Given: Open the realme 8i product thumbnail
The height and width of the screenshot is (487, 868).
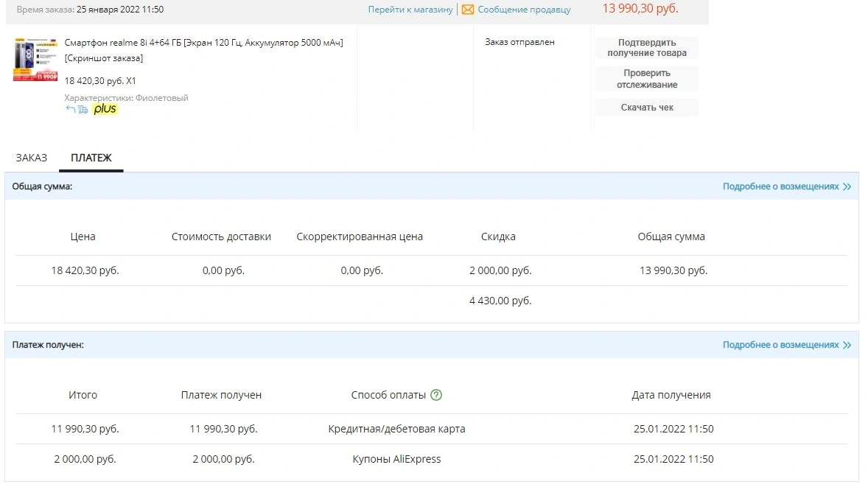Looking at the screenshot, I should [35, 60].
